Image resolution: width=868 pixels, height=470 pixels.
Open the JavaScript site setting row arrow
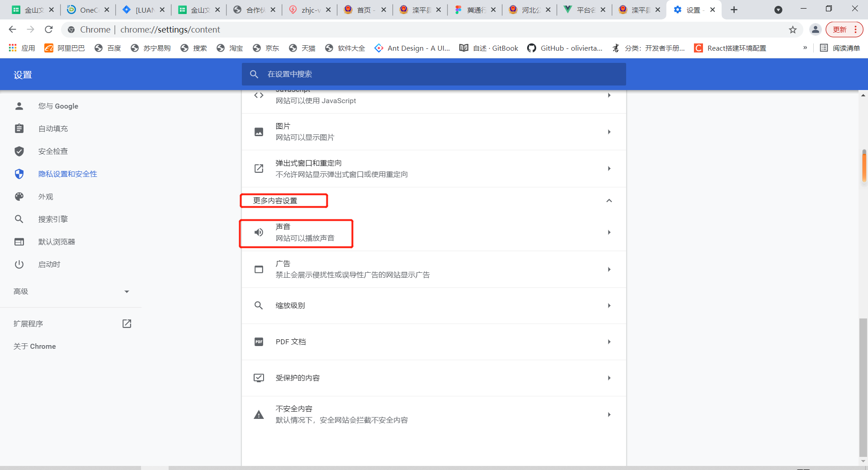click(609, 95)
